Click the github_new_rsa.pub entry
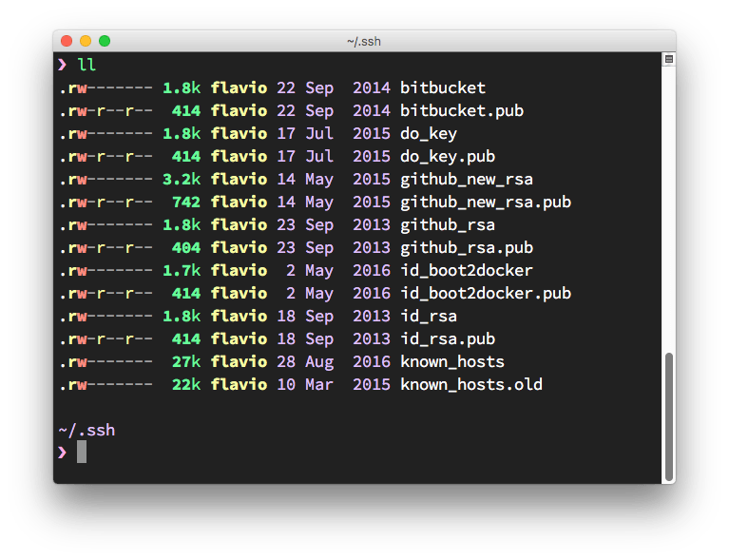The image size is (729, 560). coord(486,202)
